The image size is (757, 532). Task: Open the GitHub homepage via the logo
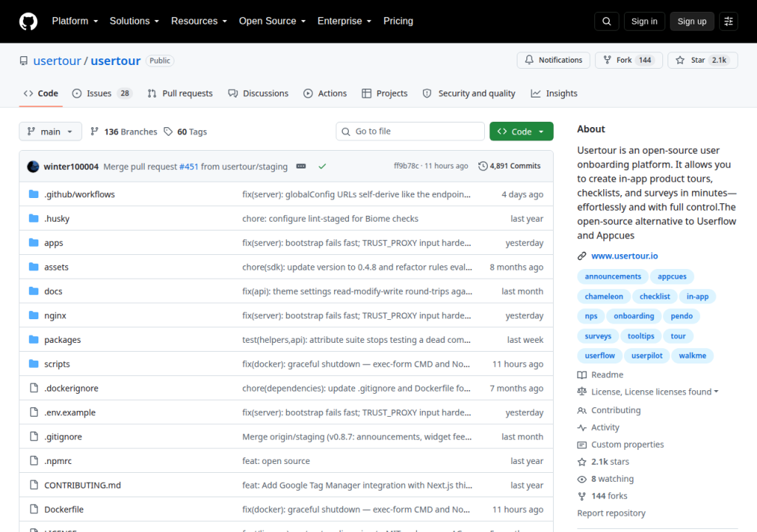coord(28,21)
